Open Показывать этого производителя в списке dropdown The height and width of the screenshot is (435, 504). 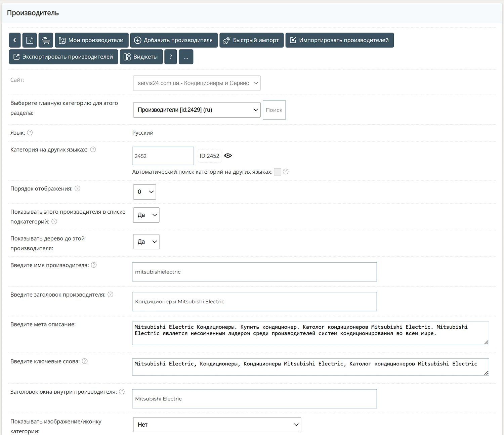tap(146, 215)
